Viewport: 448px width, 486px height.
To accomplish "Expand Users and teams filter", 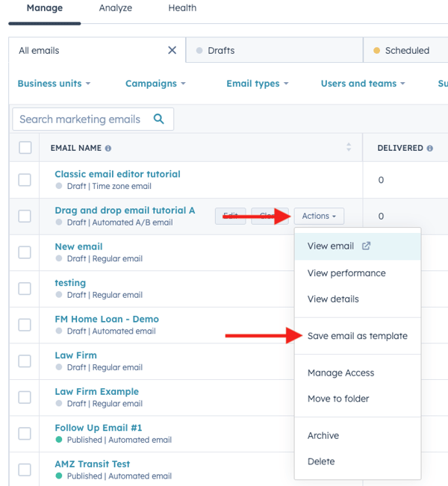I will click(x=363, y=84).
